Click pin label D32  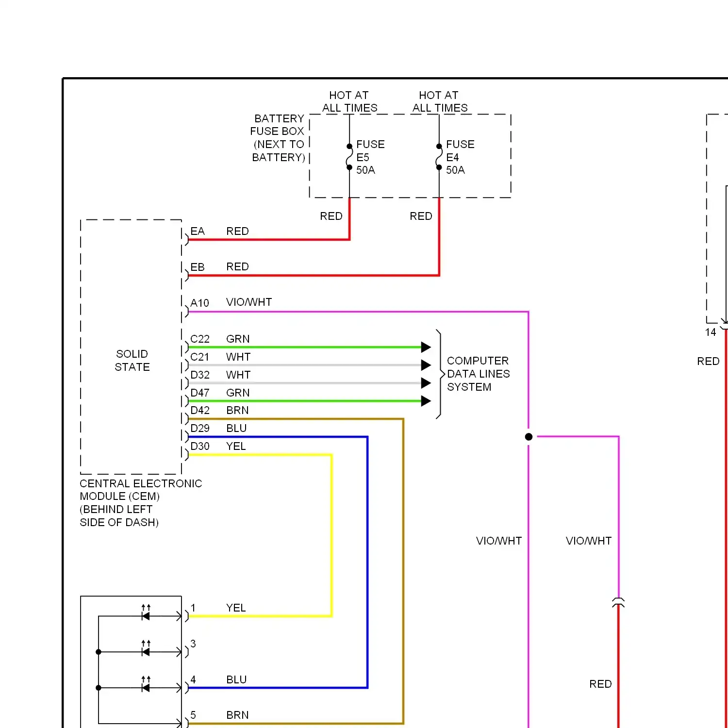pos(200,375)
